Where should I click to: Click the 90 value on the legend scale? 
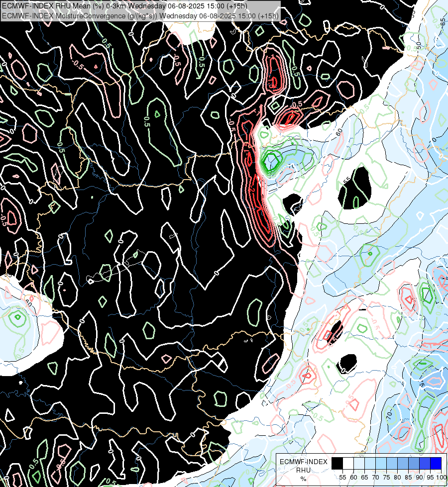(420, 478)
